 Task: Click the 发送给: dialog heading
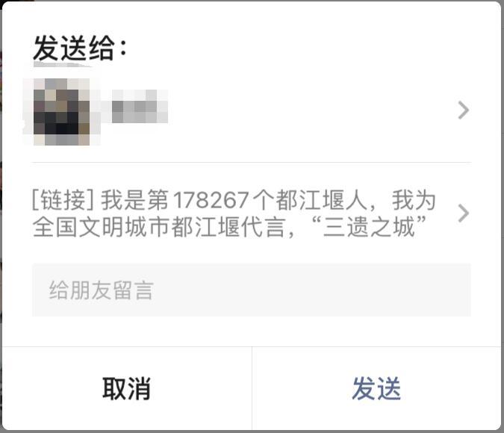[80, 49]
